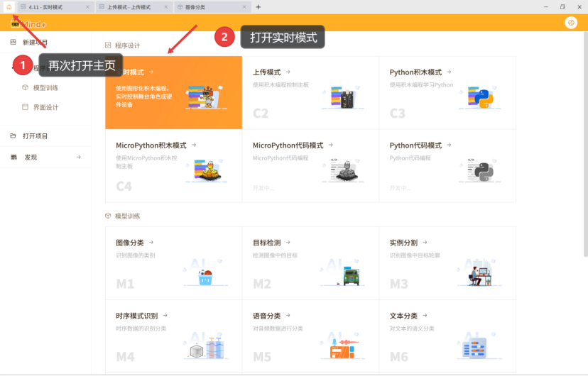Screen dimensions: 588x376
Task: Open the 图像分类 card arrow
Action: (x=151, y=243)
